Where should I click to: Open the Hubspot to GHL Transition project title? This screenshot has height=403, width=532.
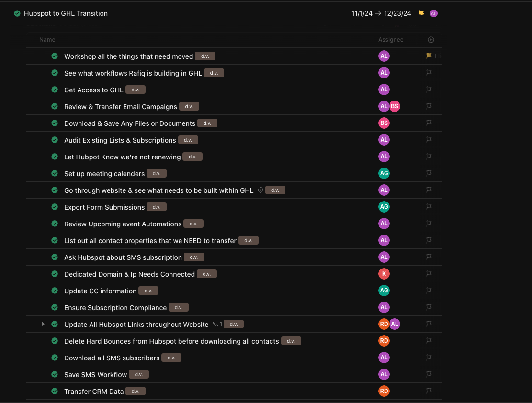(x=66, y=13)
